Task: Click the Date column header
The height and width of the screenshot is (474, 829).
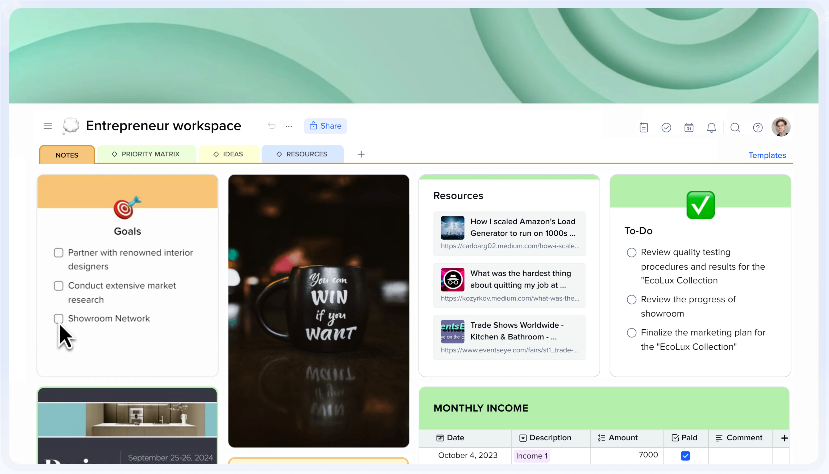Action: pos(465,438)
